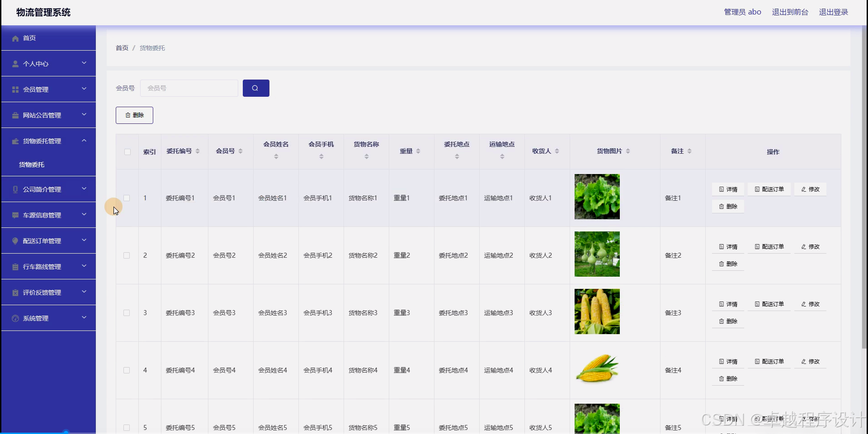Expand 车源信息管理 chevron
Image resolution: width=868 pixels, height=434 pixels.
84,214
